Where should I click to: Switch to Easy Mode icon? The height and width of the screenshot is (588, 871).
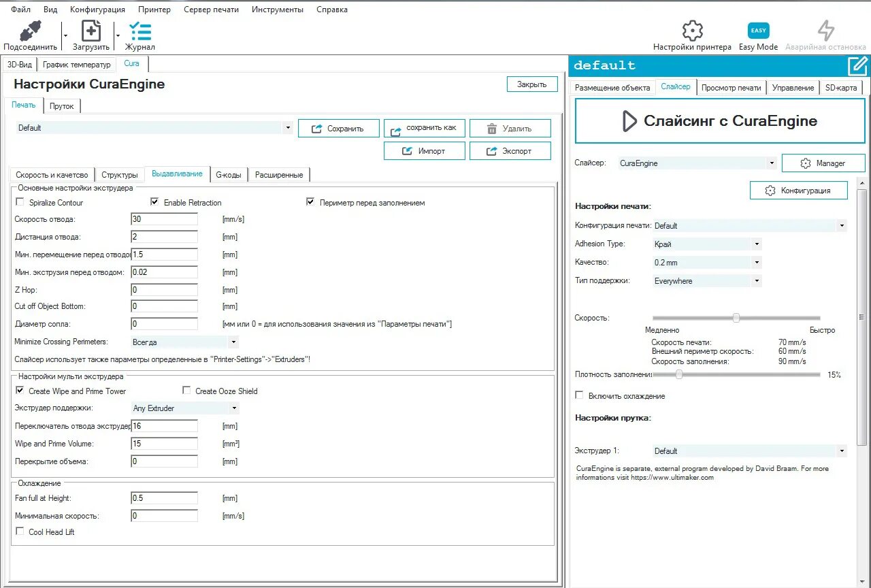(758, 31)
